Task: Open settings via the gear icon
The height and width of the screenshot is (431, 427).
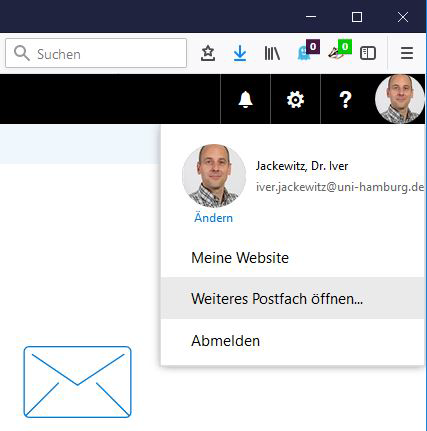Action: coord(295,99)
